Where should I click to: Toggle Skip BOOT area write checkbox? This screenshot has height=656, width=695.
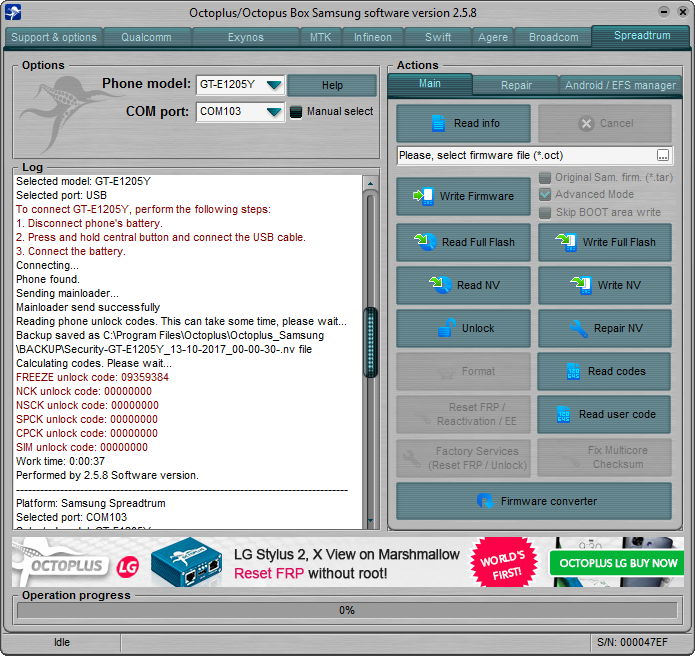click(545, 212)
